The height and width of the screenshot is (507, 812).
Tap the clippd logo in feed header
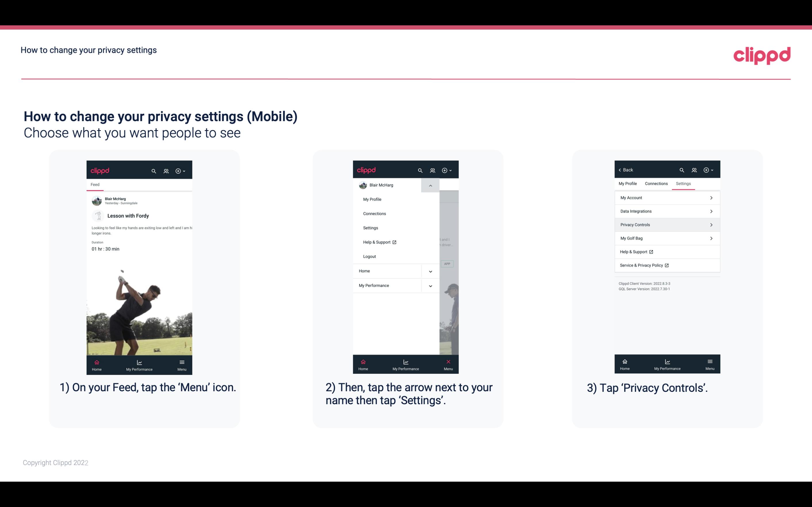pos(101,170)
